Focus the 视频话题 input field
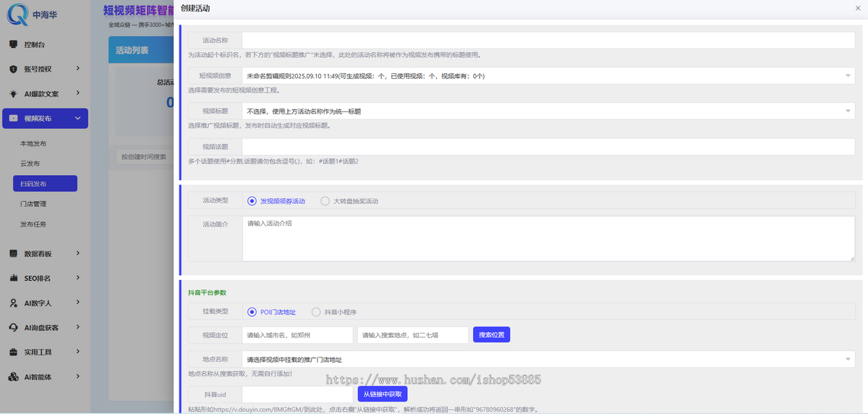868x414 pixels. [x=548, y=147]
